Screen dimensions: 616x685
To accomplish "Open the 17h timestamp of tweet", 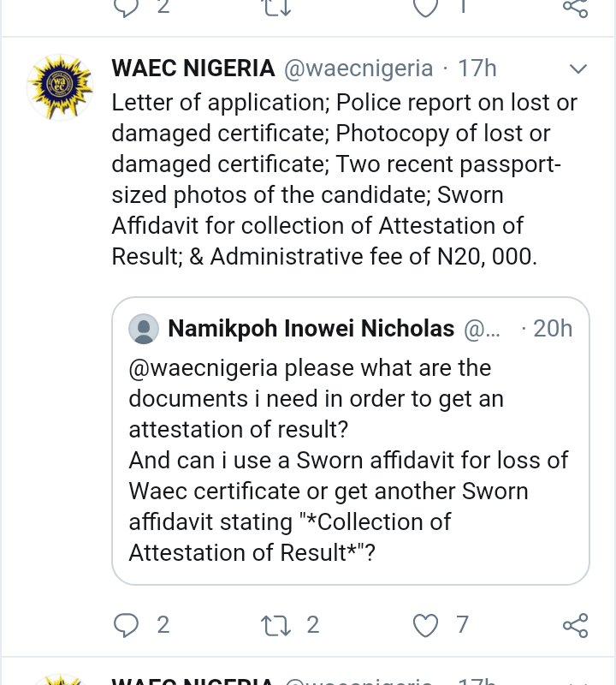I will 477,68.
